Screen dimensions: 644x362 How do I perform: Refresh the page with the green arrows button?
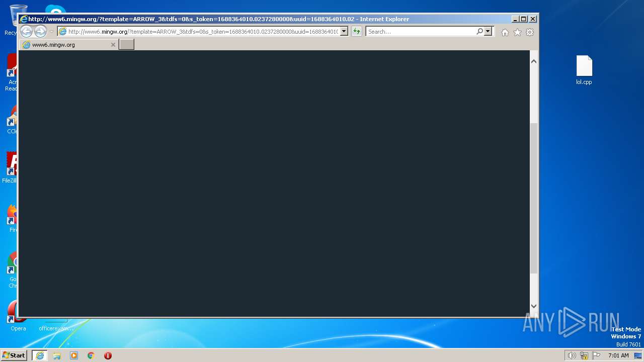click(357, 32)
